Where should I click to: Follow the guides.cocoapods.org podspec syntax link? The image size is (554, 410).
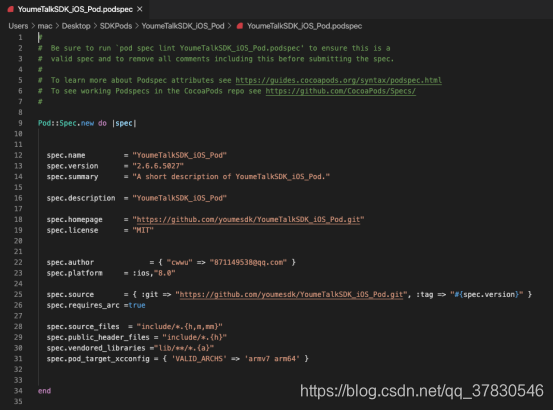pyautogui.click(x=338, y=80)
